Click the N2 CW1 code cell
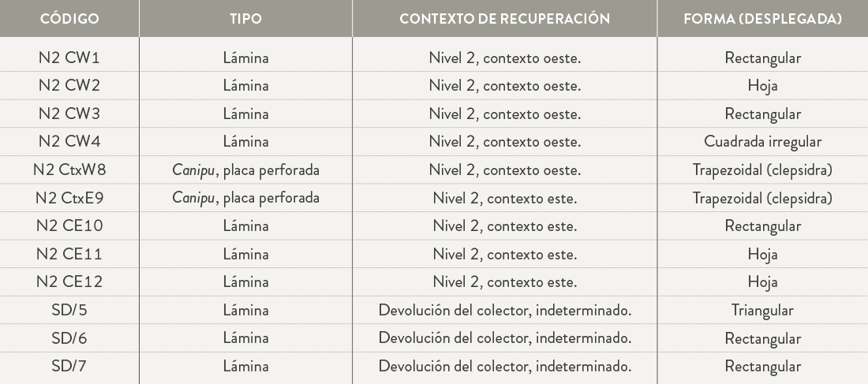This screenshot has width=868, height=384. point(69,58)
